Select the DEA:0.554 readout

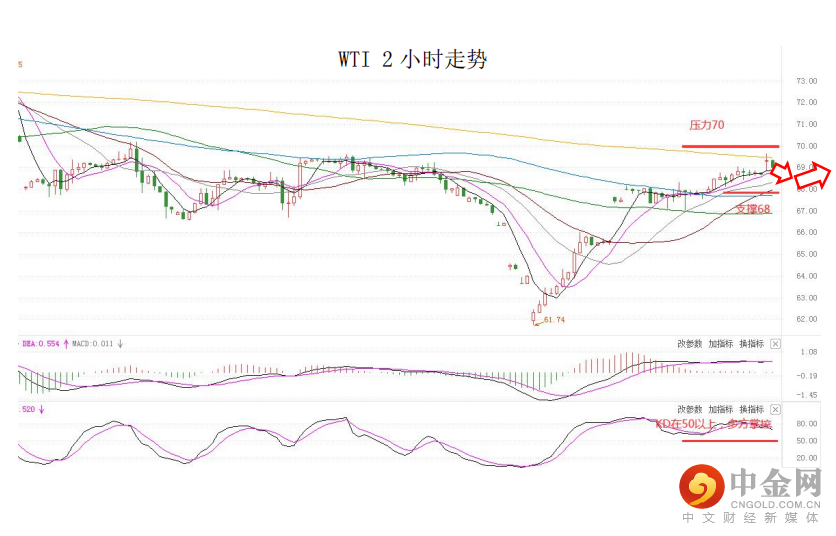(x=41, y=344)
